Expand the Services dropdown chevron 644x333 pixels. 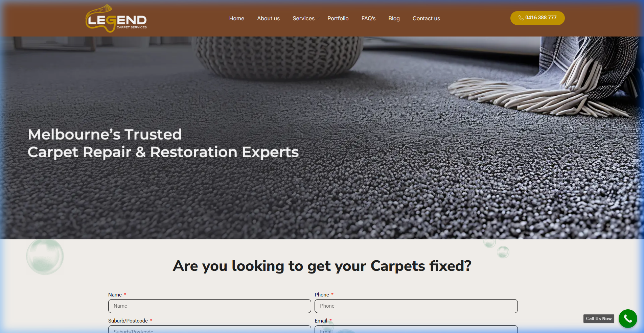pos(318,19)
